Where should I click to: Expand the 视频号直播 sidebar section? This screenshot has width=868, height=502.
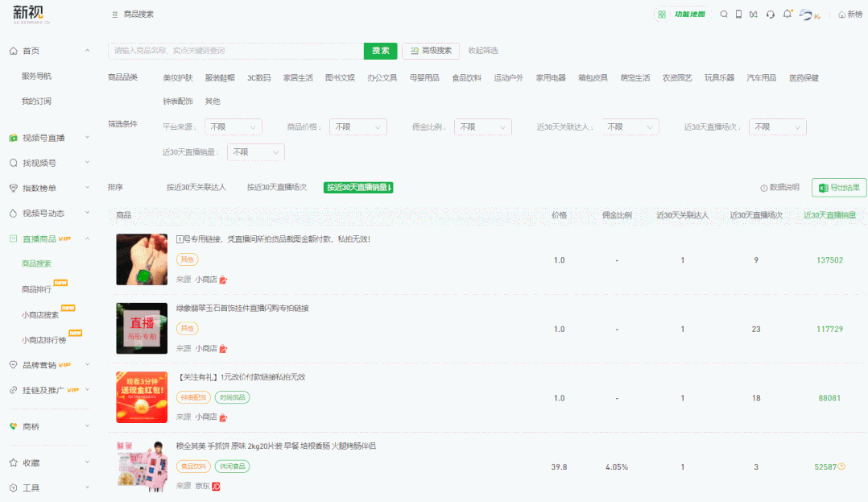(87, 138)
